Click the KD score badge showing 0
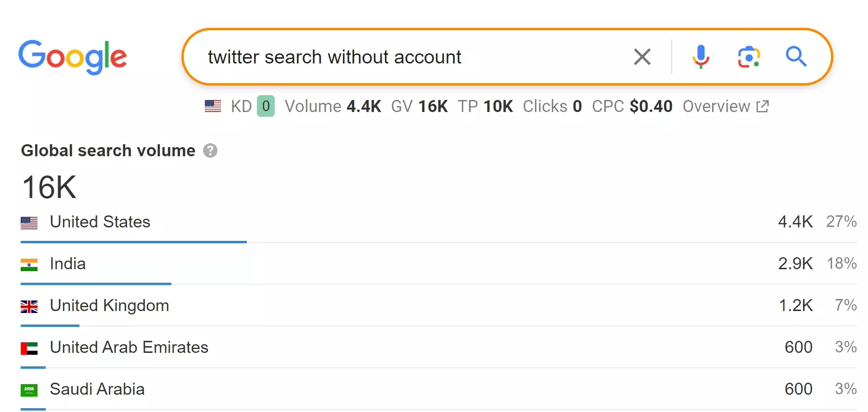 click(x=266, y=106)
